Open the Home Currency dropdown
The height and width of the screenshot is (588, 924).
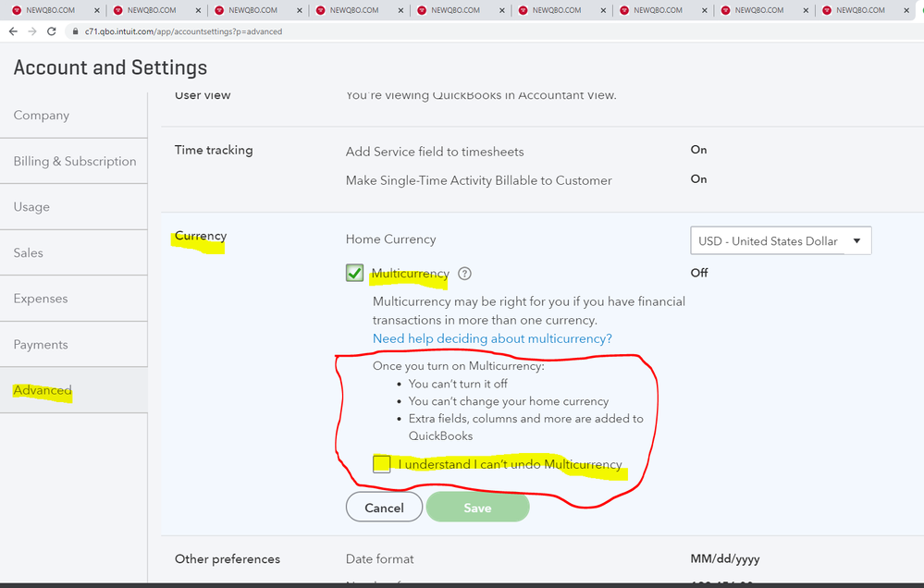[x=781, y=241]
